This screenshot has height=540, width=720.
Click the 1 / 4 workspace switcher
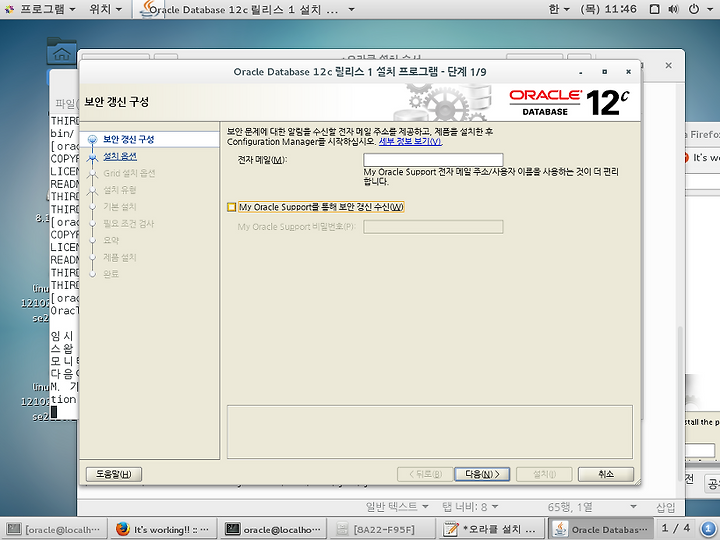pos(676,529)
